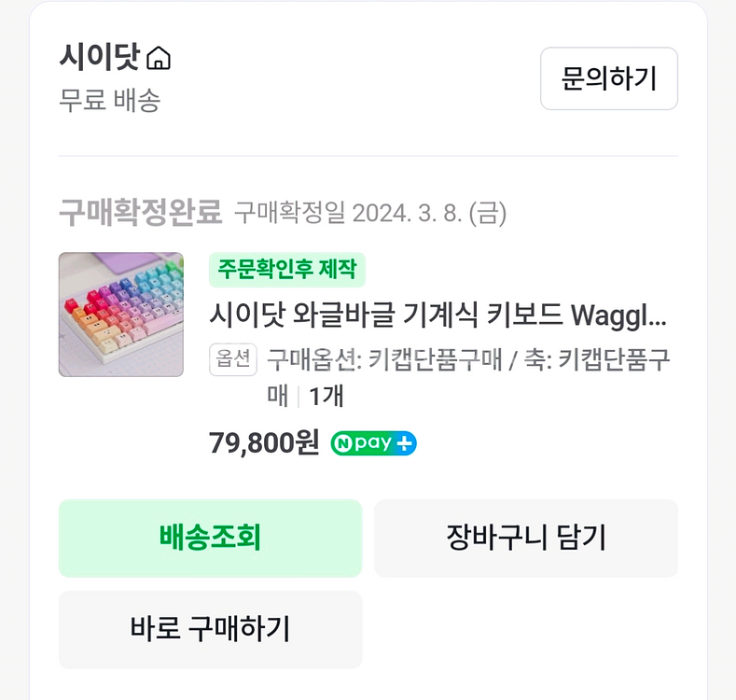Click the home icon beside 시이닷
This screenshot has width=736, height=700.
(x=160, y=59)
